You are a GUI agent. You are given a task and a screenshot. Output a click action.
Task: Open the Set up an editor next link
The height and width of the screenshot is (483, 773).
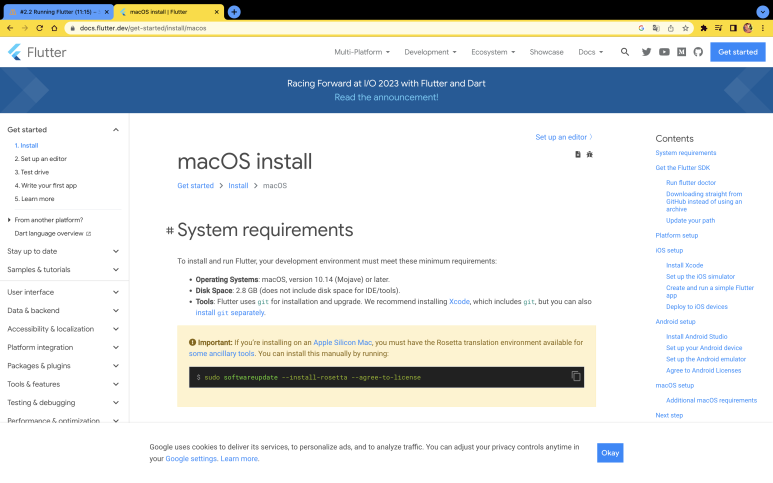click(564, 137)
